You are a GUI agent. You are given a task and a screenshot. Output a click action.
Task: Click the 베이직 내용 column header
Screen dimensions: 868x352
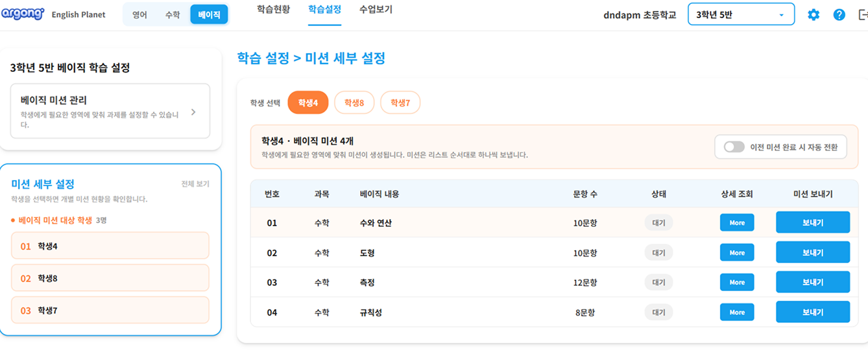coord(380,194)
